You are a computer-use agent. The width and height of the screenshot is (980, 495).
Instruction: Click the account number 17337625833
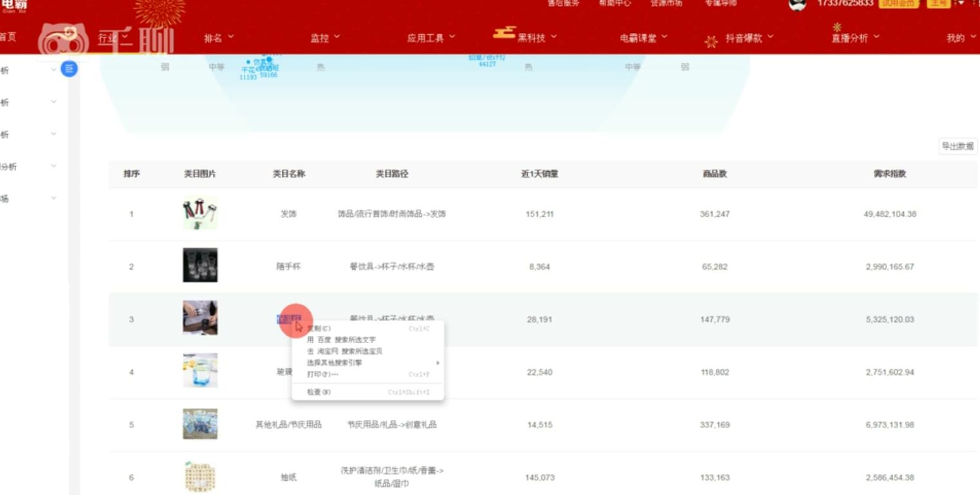tap(845, 3)
